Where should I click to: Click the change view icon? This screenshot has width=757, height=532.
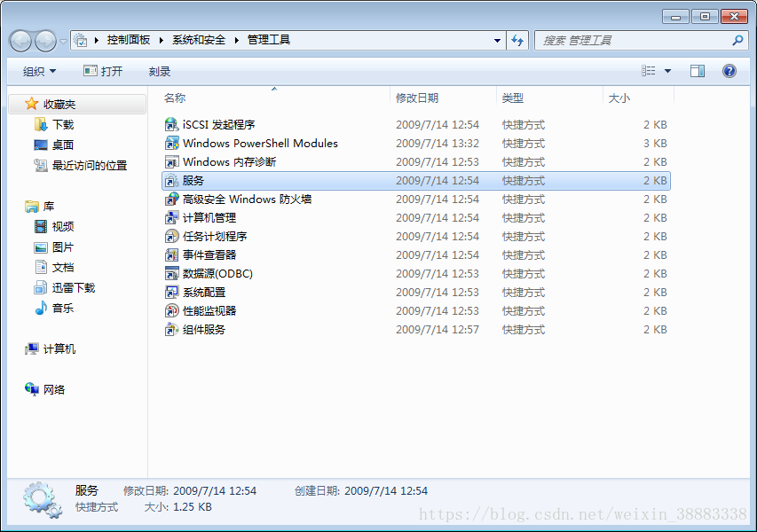click(649, 72)
